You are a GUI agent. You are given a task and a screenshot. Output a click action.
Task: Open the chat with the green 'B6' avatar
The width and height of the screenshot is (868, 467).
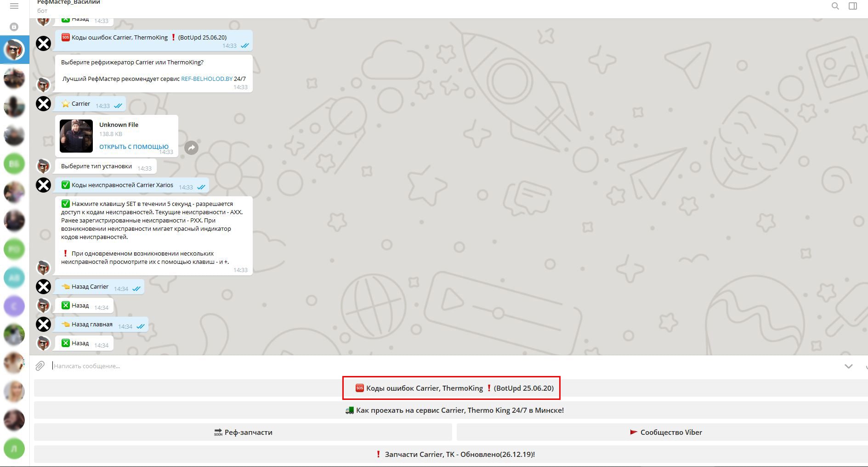tap(14, 164)
